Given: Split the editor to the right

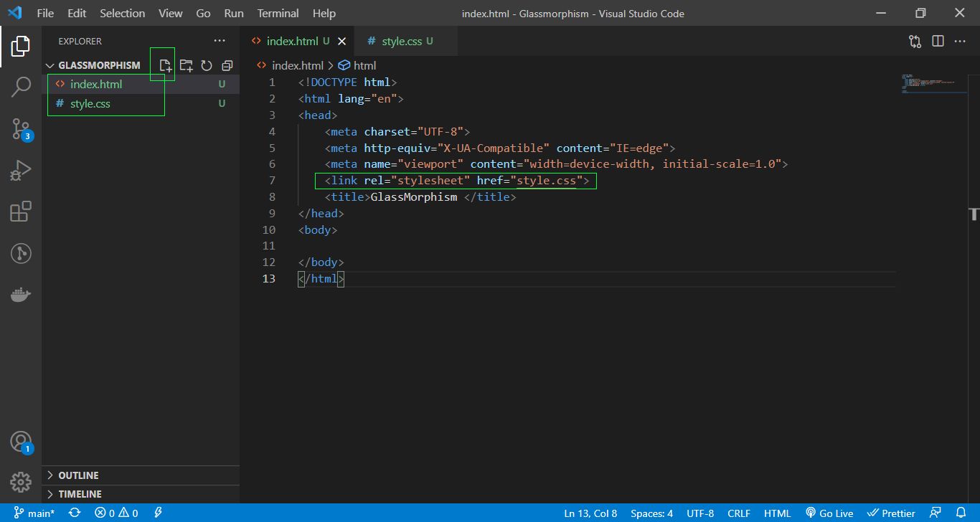Looking at the screenshot, I should click(938, 42).
